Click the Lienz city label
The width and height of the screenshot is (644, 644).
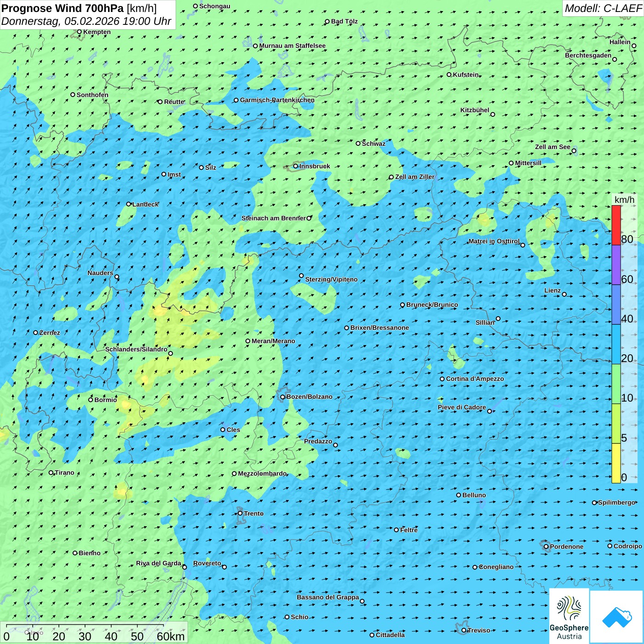pyautogui.click(x=552, y=290)
